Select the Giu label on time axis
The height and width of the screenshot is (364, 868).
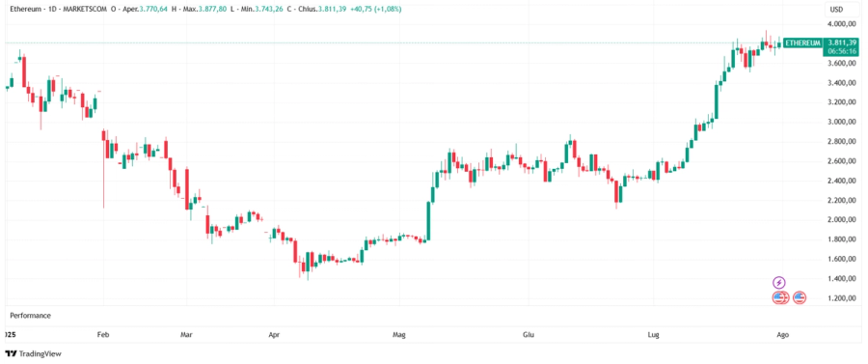coord(529,335)
